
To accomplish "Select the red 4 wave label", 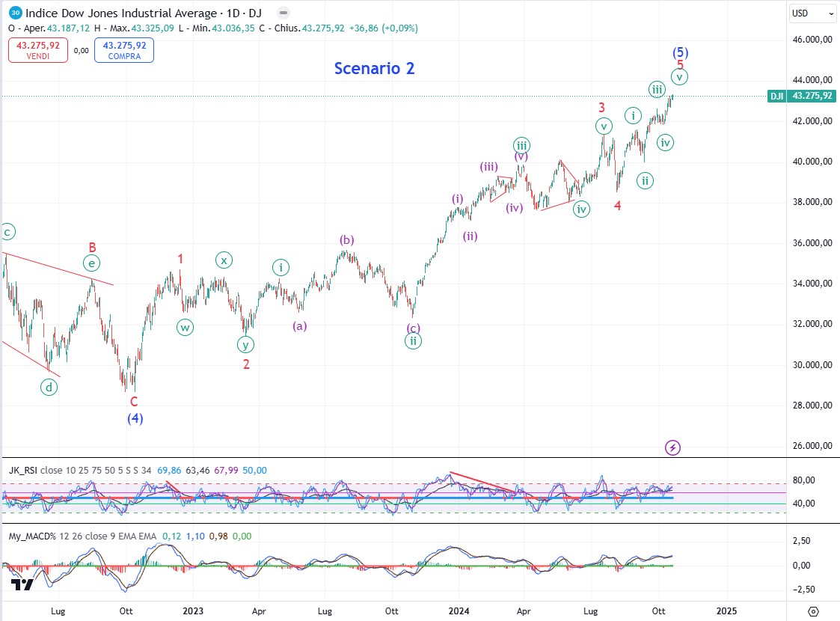I will tap(618, 206).
